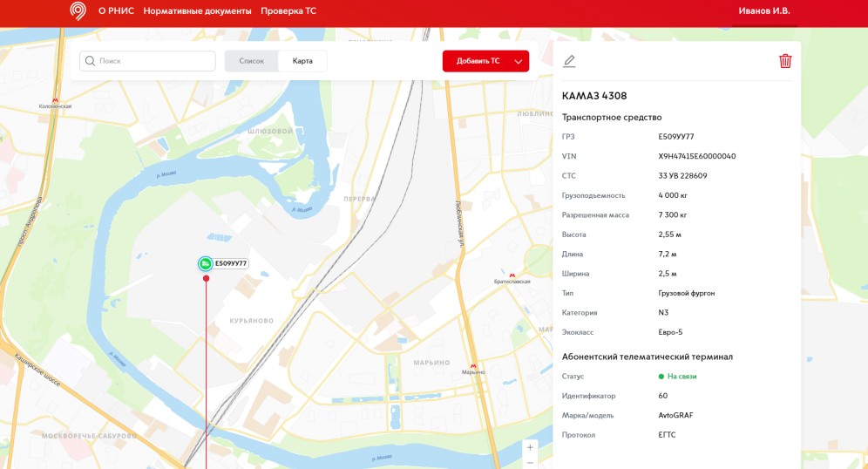Image resolution: width=868 pixels, height=469 pixels.
Task: Select the Тип value Грузовой фургон
Action: pyautogui.click(x=687, y=294)
